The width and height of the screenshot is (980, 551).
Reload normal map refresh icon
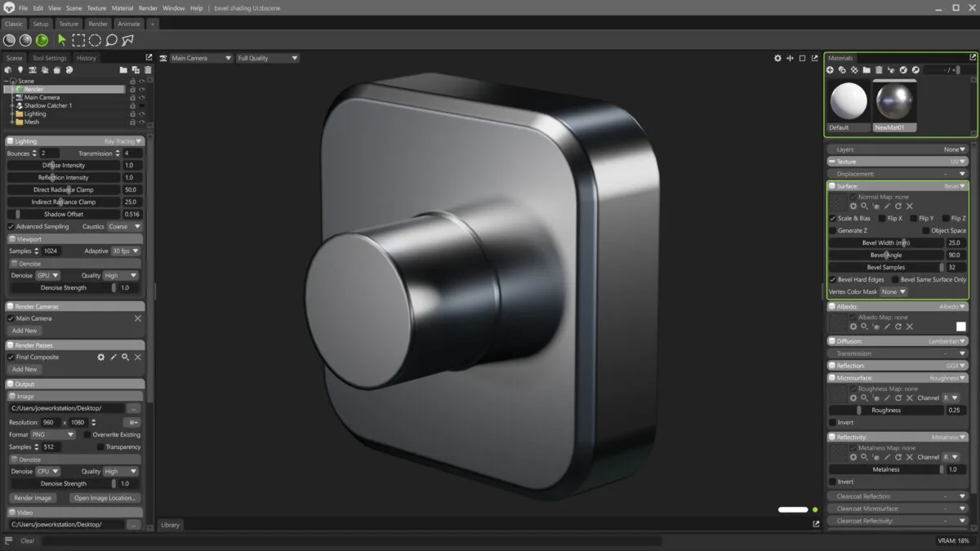click(x=898, y=207)
